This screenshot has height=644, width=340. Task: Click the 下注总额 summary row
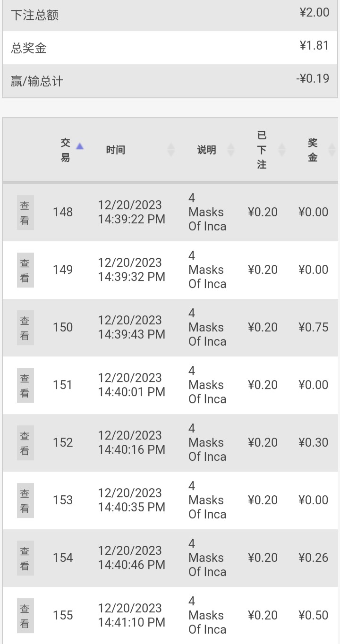point(170,15)
